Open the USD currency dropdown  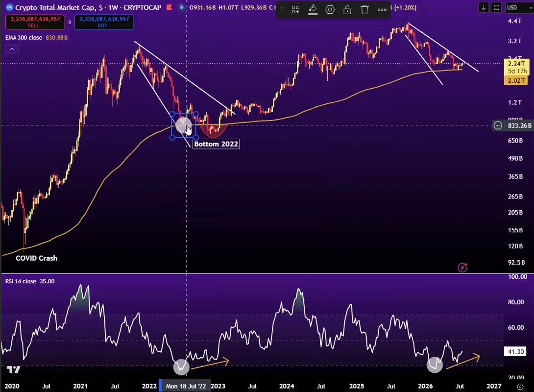519,7
